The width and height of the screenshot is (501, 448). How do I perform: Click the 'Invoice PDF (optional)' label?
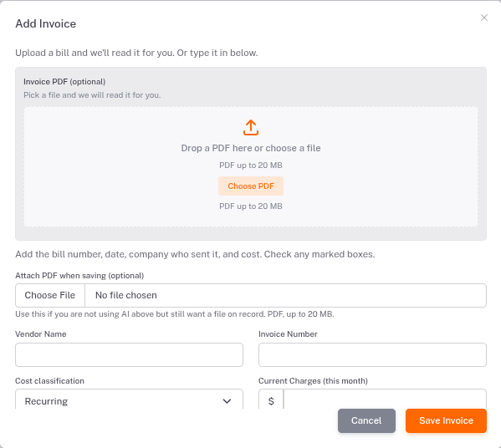coord(64,82)
